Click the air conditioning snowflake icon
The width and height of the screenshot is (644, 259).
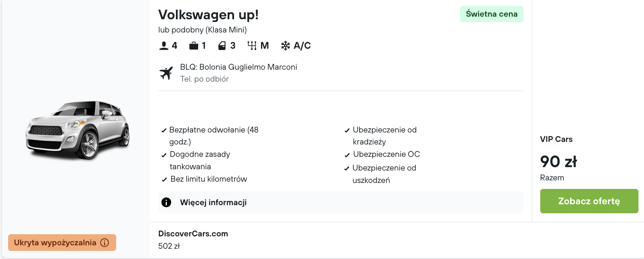pos(285,46)
